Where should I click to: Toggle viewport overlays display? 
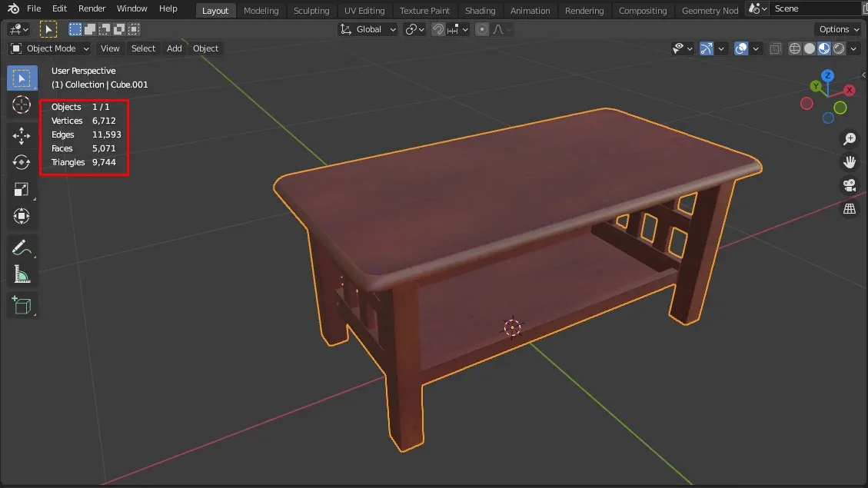740,48
